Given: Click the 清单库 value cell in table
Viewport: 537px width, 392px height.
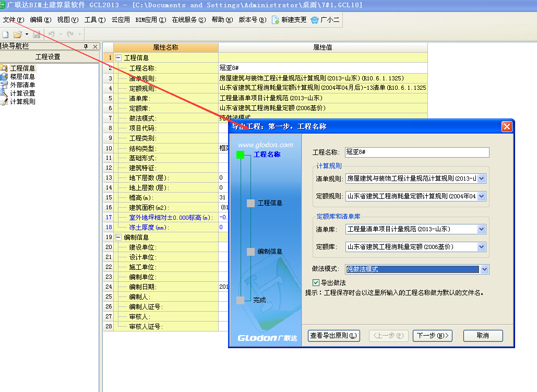Looking at the screenshot, I should pos(323,98).
